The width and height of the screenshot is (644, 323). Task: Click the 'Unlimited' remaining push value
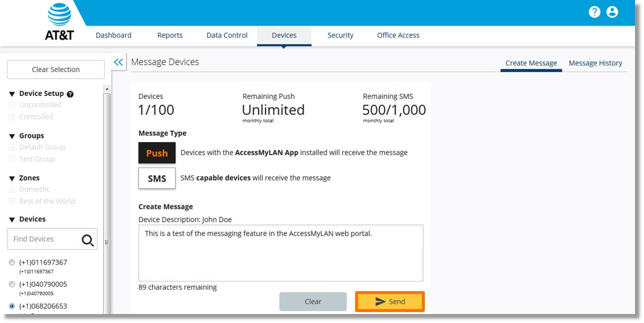(273, 110)
